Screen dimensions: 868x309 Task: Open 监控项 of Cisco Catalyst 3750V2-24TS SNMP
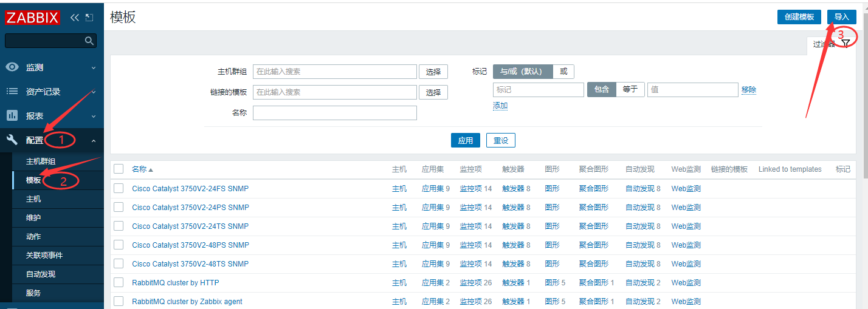(x=471, y=226)
